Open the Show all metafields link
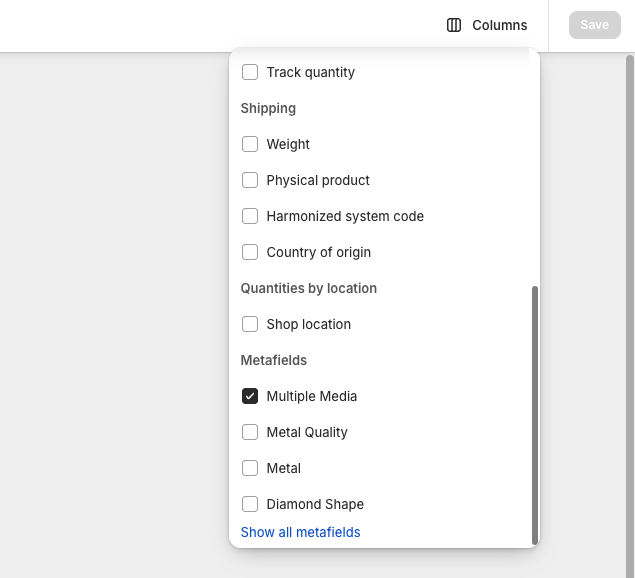 click(300, 532)
